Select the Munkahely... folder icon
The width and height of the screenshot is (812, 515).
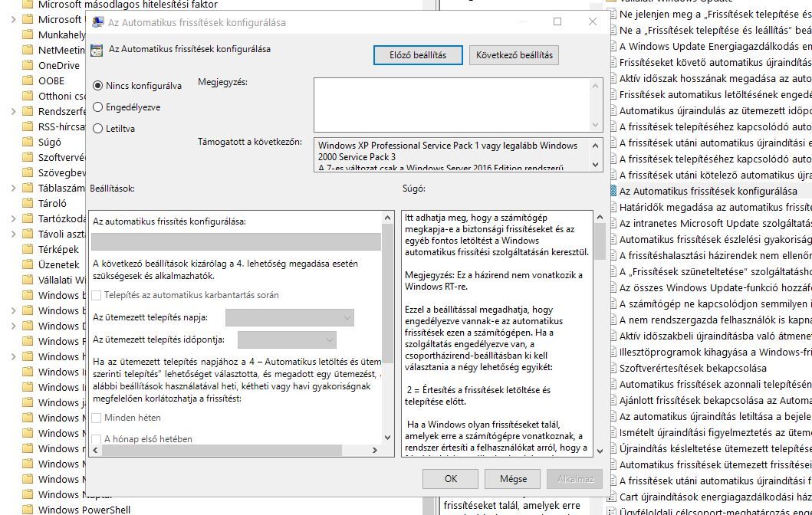tap(28, 34)
